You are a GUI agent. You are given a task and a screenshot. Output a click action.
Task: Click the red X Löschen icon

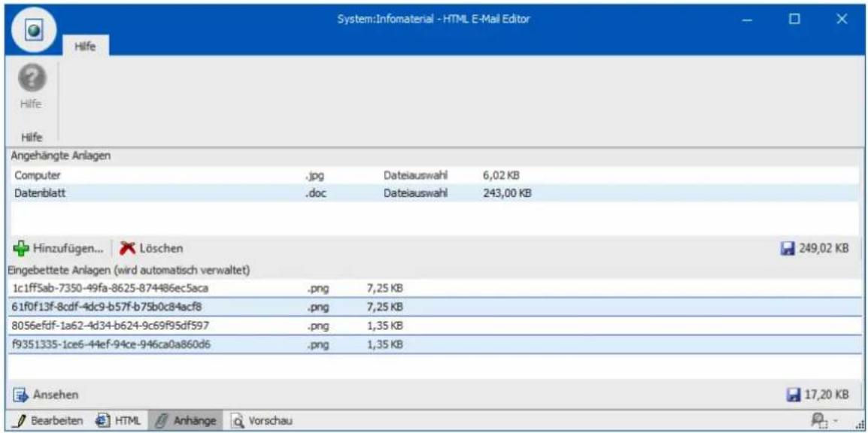tap(127, 248)
